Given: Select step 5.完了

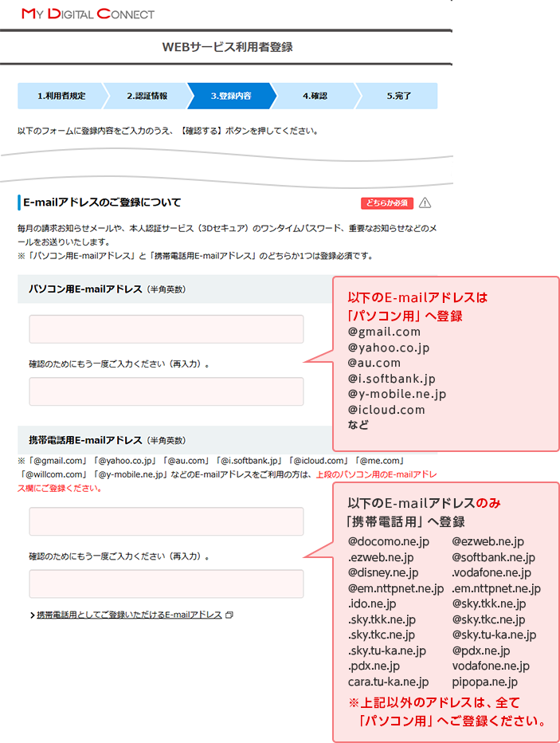Looking at the screenshot, I should pos(398,96).
